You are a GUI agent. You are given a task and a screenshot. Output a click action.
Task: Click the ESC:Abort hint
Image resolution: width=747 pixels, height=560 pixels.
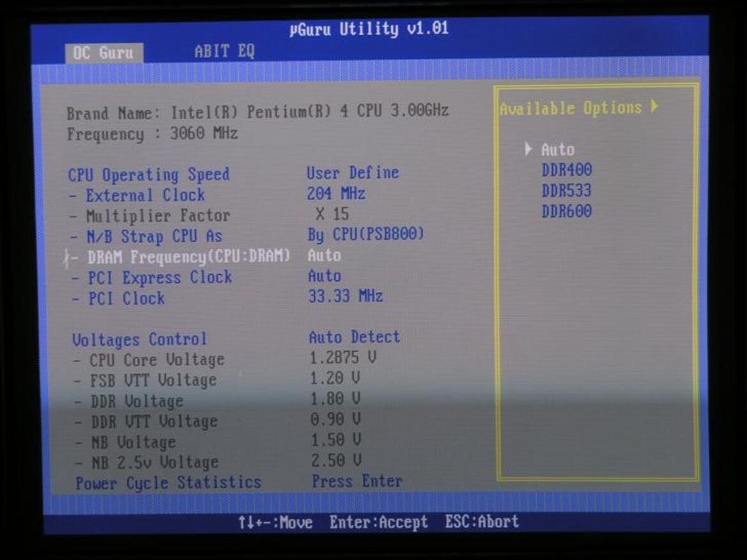click(482, 522)
